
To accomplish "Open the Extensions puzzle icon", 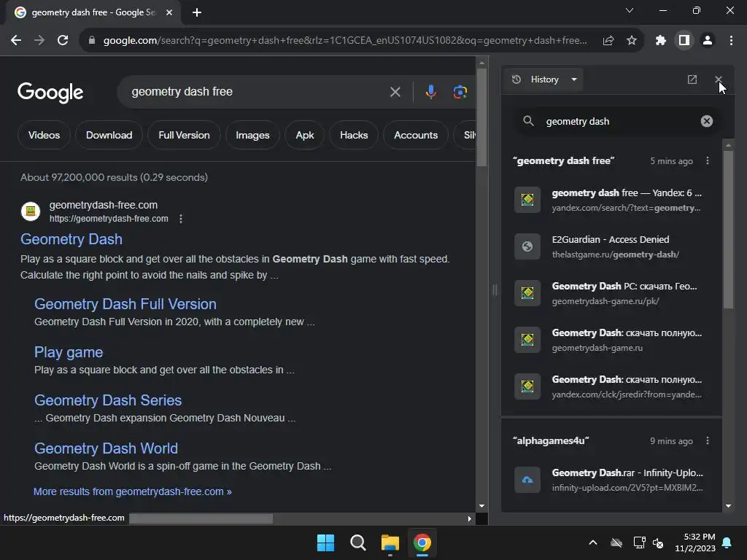I will 661,41.
